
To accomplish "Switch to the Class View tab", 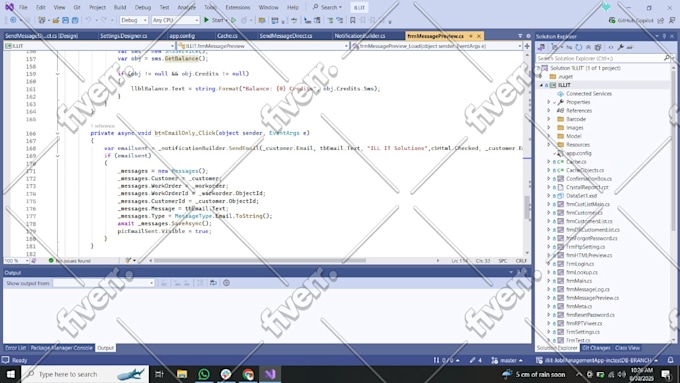I will 627,348.
